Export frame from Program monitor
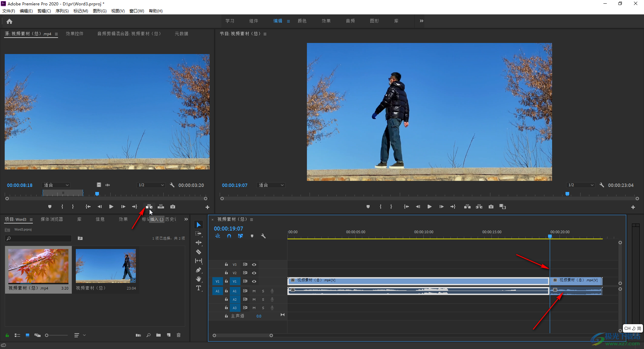 tap(491, 207)
